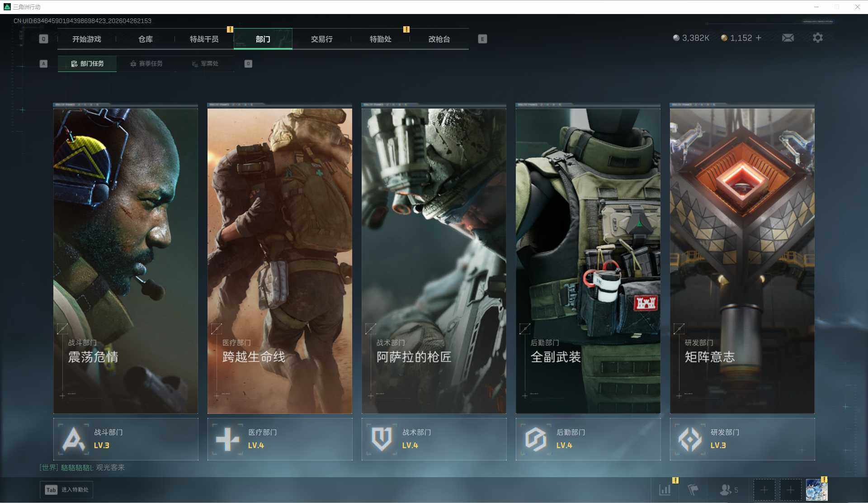This screenshot has width=868, height=503.
Task: Open the 矩阵意志 mission card
Action: (742, 260)
